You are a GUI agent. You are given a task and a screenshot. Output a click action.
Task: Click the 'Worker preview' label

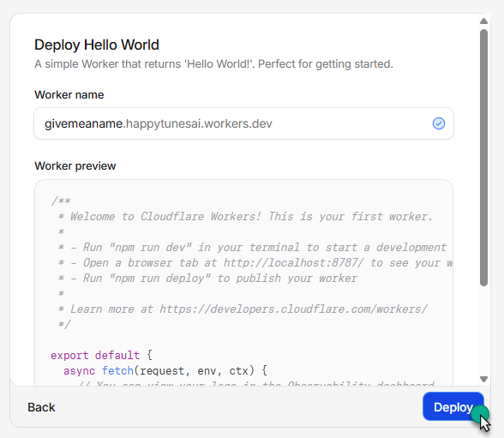click(75, 165)
